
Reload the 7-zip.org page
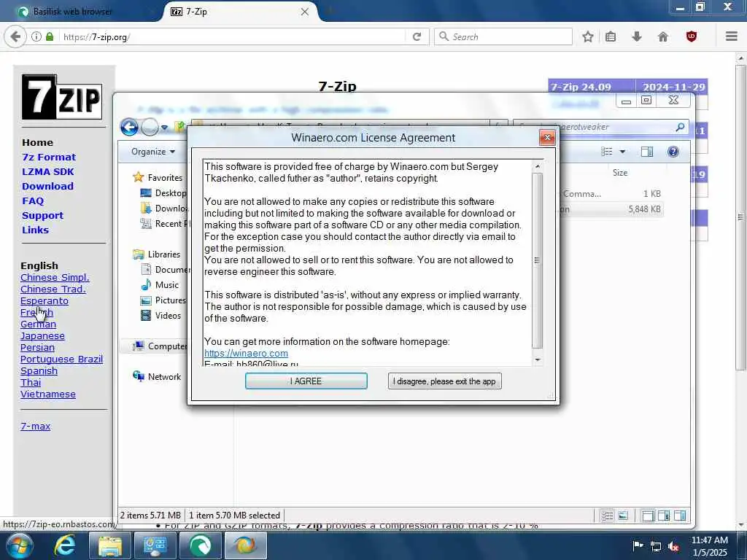pos(417,36)
